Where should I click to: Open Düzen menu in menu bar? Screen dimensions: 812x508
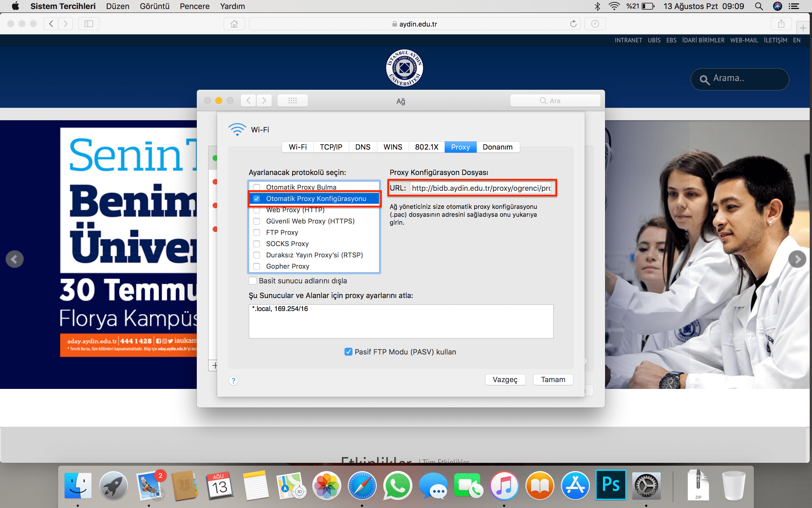[x=118, y=6]
